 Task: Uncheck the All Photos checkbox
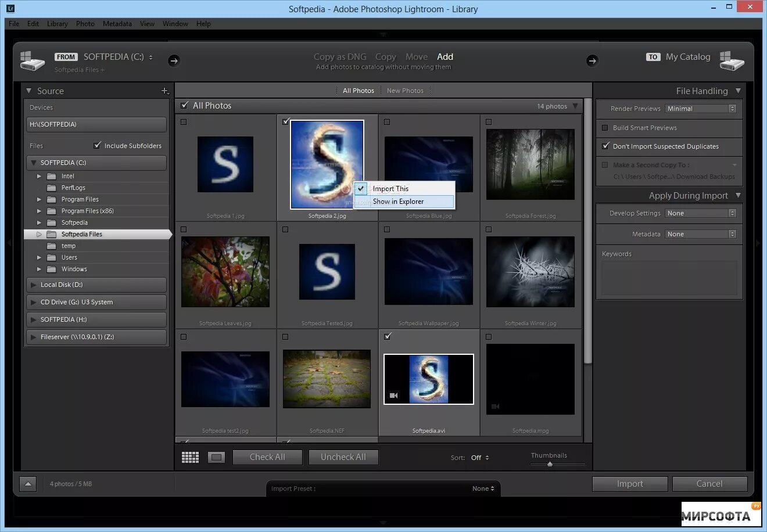pyautogui.click(x=184, y=105)
